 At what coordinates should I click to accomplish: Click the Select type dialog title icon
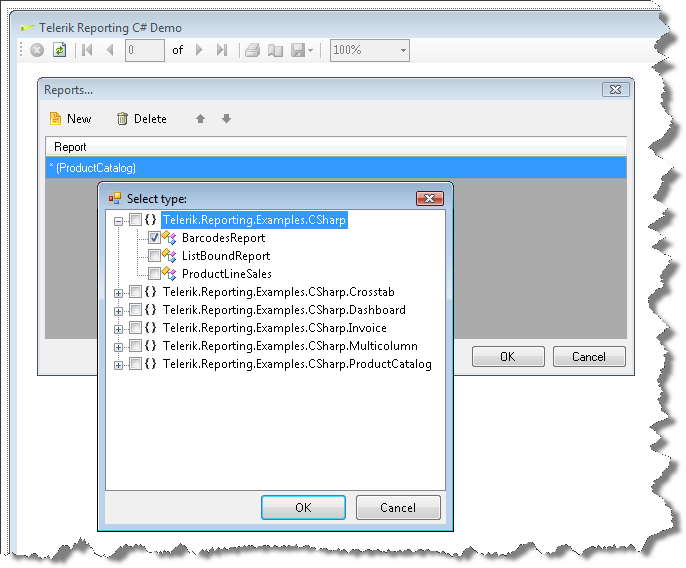(x=115, y=198)
